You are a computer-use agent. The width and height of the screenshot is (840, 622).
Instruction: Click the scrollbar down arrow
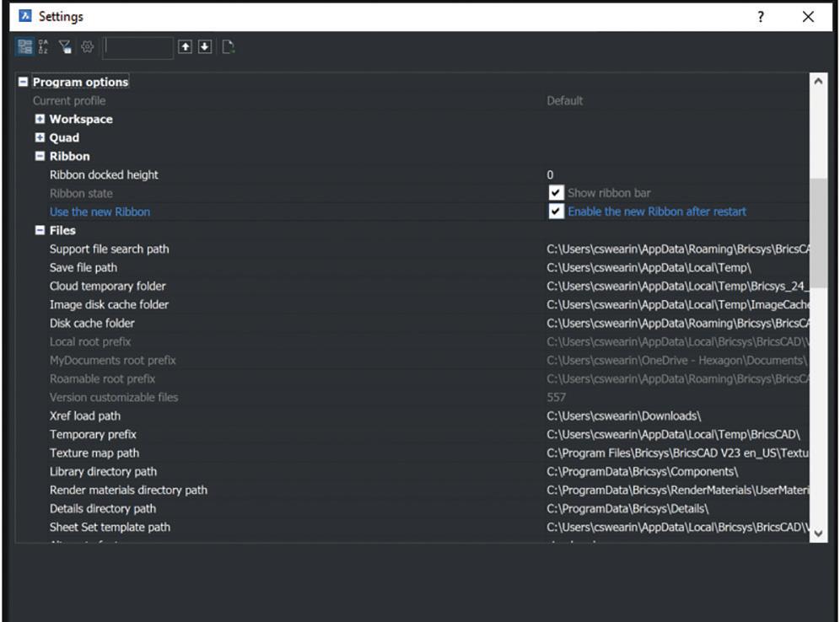[x=816, y=532]
